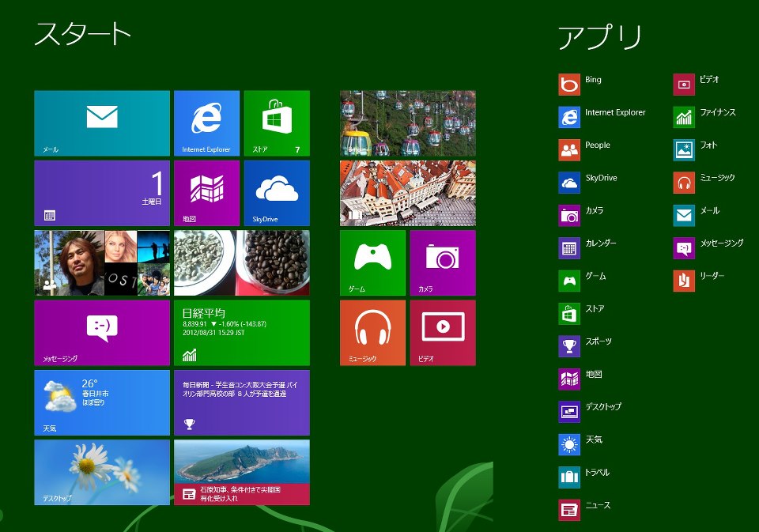Click the ストア icon in apps list
Screen dimensions: 759x532
(x=569, y=314)
